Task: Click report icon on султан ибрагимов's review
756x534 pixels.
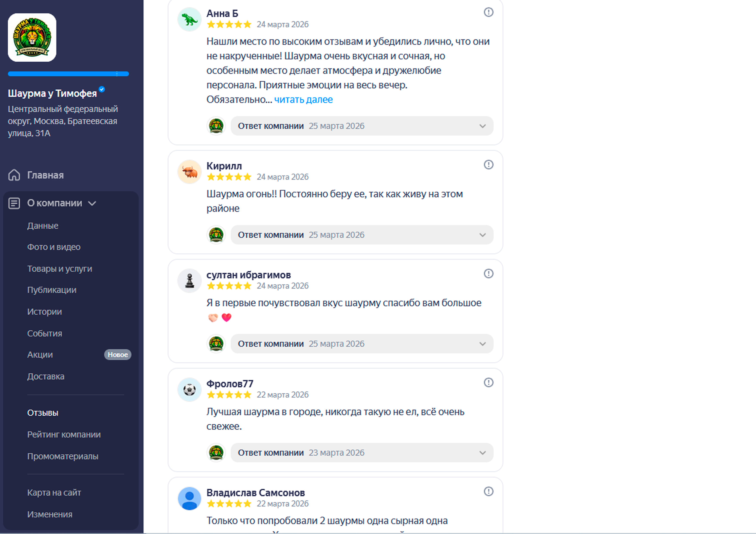Action: coord(488,273)
